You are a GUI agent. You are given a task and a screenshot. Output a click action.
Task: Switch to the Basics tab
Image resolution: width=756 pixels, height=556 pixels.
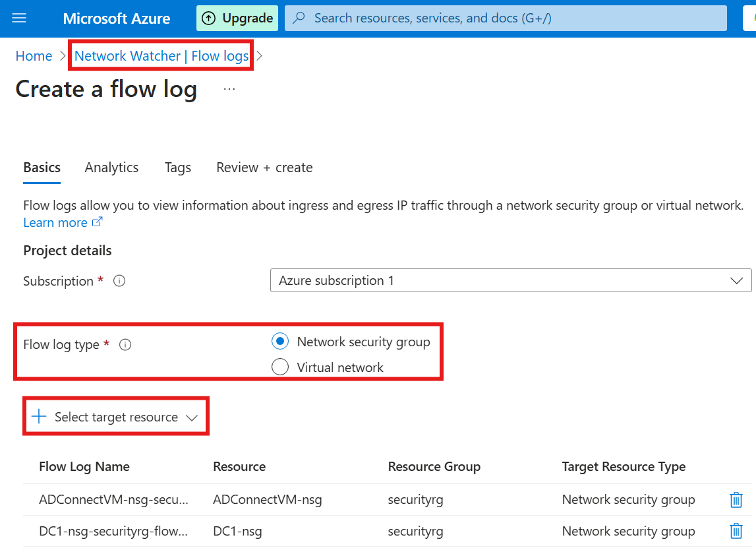[x=42, y=168]
